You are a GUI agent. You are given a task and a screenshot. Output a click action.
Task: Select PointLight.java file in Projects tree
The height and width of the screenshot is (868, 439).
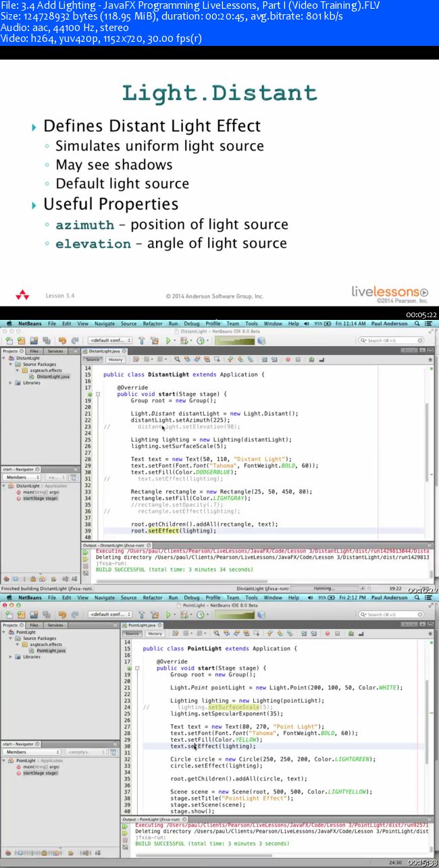[x=50, y=651]
